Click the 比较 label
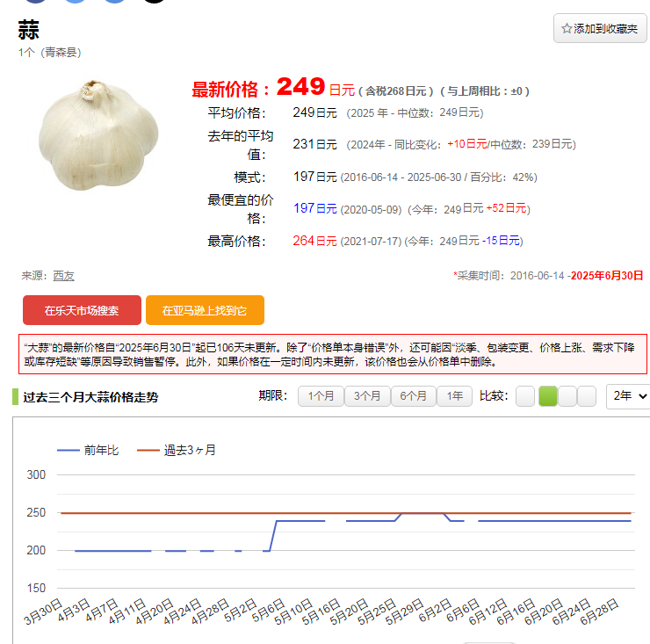This screenshot has height=644, width=650. (494, 395)
